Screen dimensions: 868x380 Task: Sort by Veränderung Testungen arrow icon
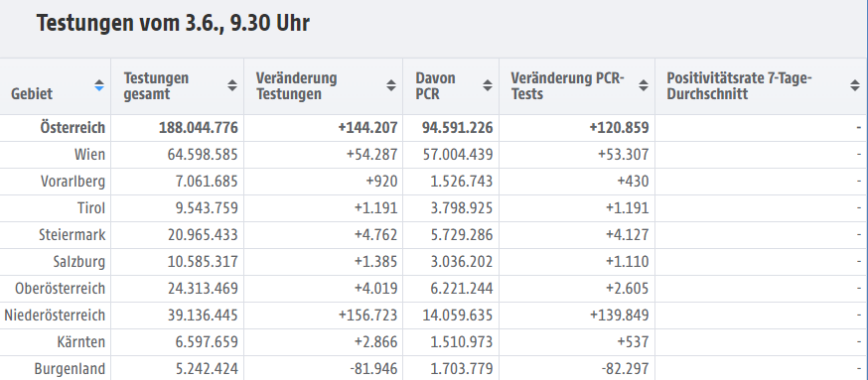pos(391,85)
